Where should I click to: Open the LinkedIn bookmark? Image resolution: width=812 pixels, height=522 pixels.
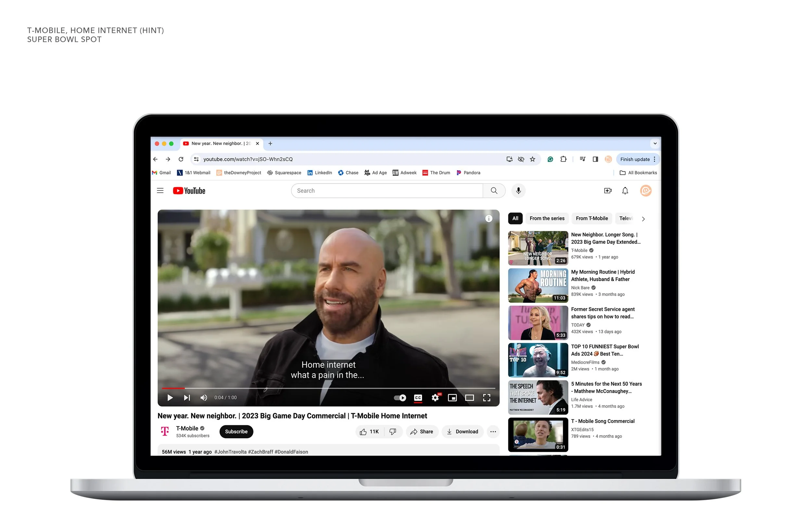(319, 172)
